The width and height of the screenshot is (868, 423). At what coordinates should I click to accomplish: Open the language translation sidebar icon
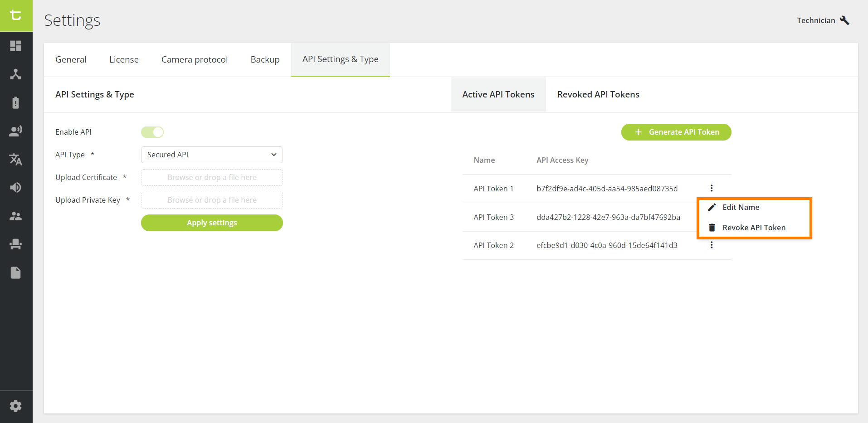15,159
